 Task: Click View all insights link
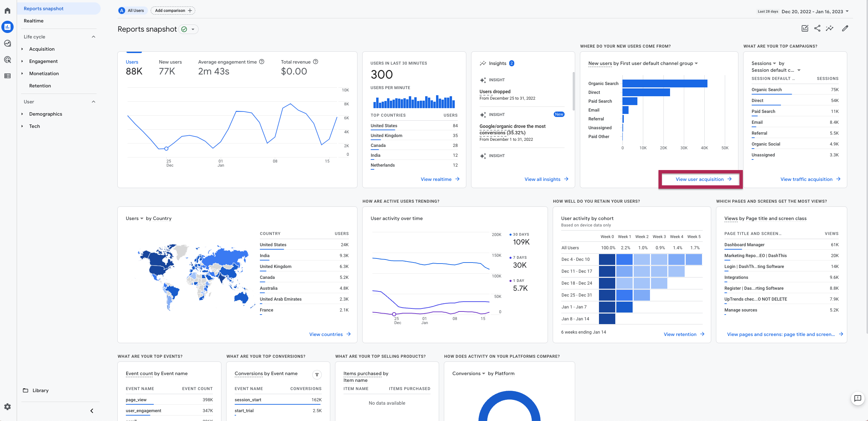click(x=546, y=179)
